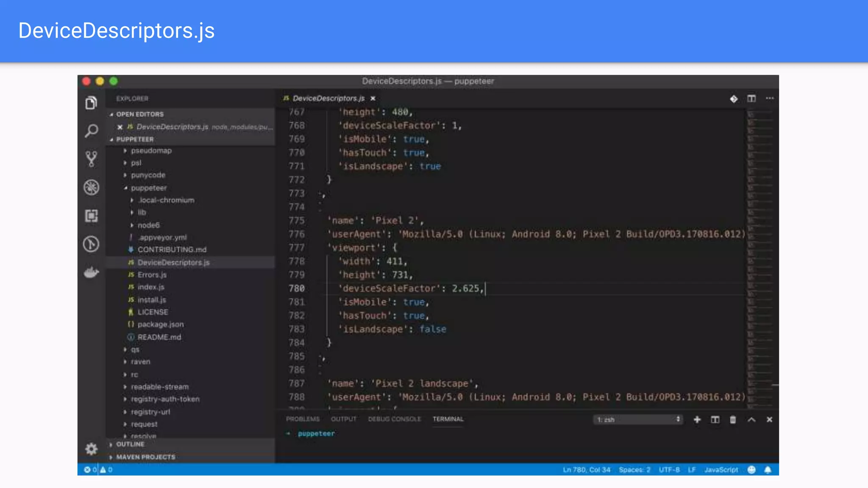Click the feedback smiley in status bar
The image size is (868, 488).
click(x=751, y=470)
